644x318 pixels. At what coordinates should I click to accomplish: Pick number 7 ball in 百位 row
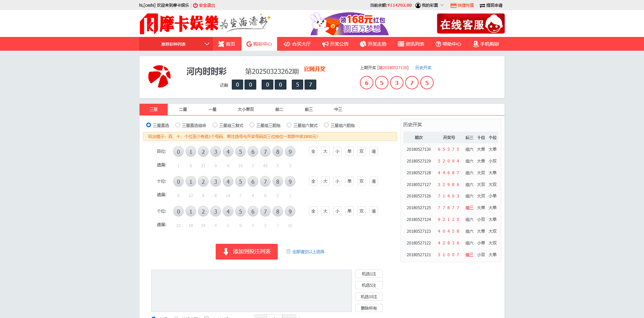click(265, 152)
